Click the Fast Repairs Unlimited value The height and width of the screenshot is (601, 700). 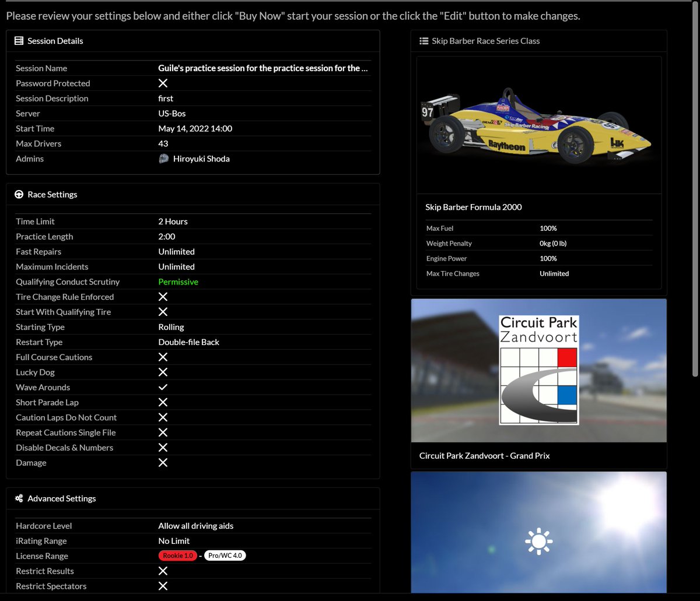pos(177,252)
